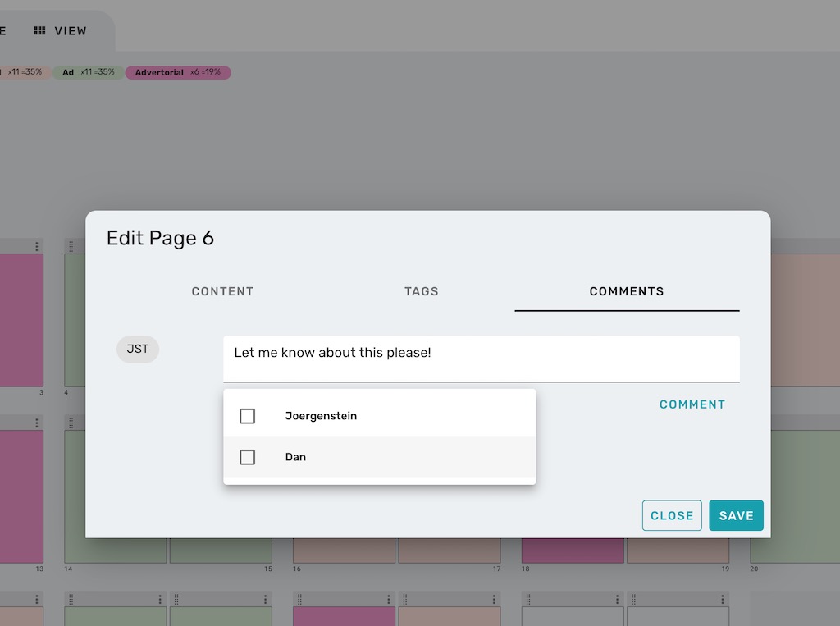The height and width of the screenshot is (626, 840).
Task: Check the Joergenstein checkbox
Action: click(x=247, y=416)
